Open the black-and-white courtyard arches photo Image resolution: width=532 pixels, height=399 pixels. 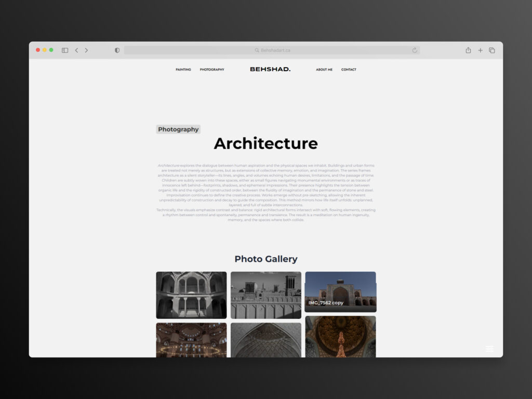click(191, 295)
